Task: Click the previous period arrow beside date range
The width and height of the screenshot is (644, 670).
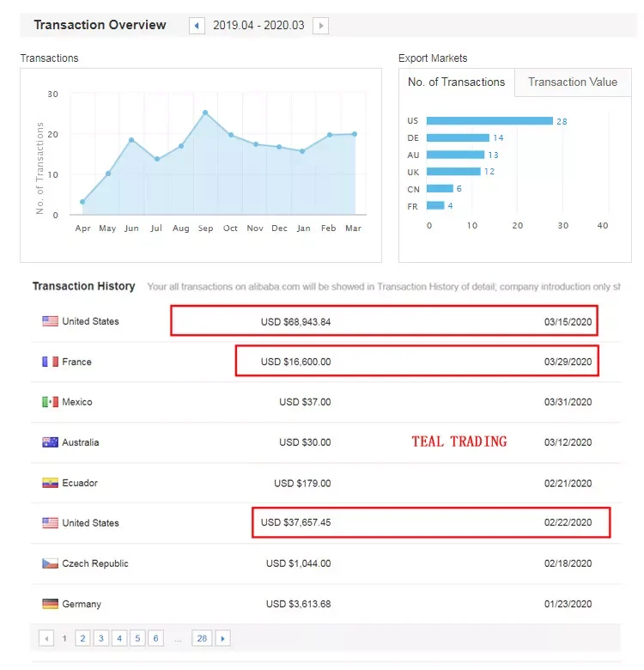Action: (x=197, y=26)
